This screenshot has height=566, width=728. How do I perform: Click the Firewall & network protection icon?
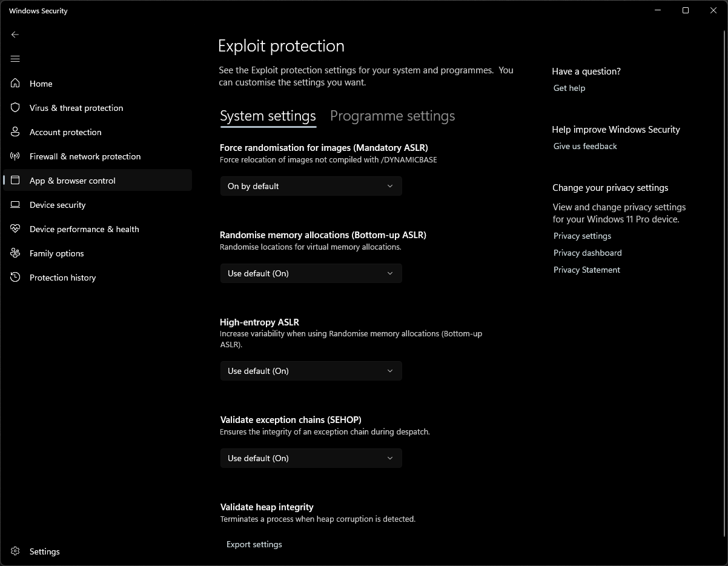[x=16, y=156]
